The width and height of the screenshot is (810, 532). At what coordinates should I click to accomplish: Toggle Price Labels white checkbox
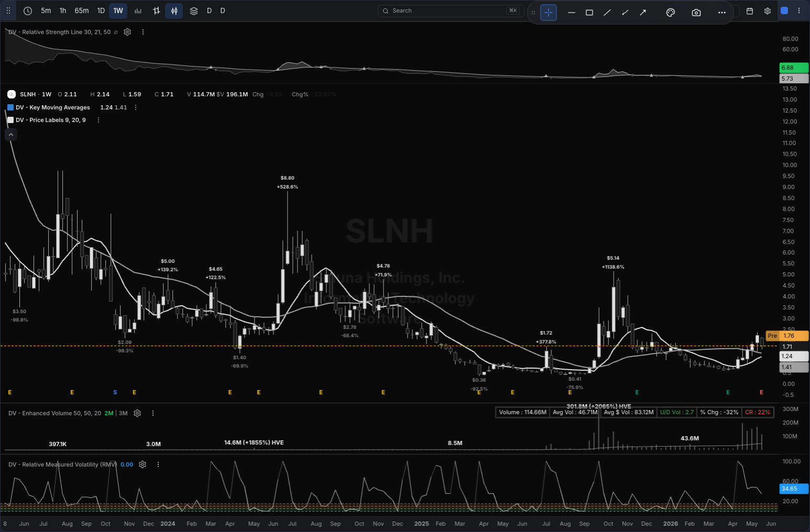coord(10,120)
